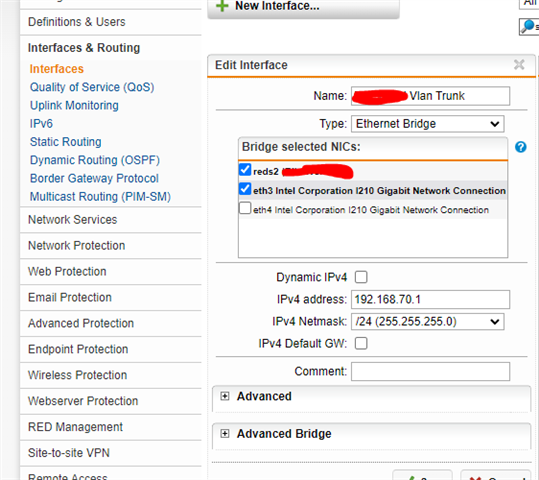Enable the Dynamic IPv4 checkbox

[361, 277]
